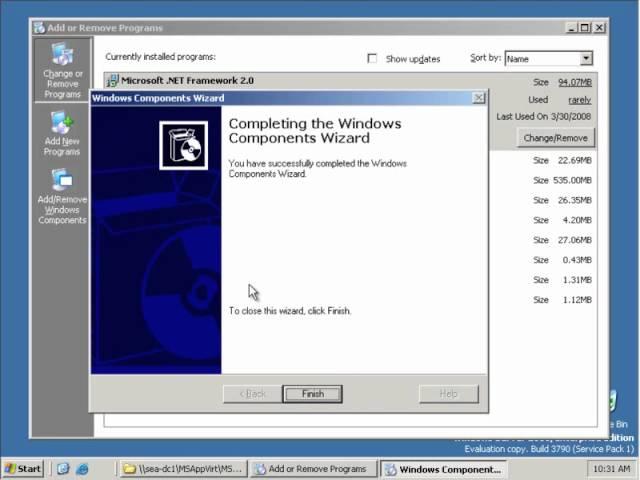
Task: Click the 22.69MB size value
Action: [x=575, y=160]
